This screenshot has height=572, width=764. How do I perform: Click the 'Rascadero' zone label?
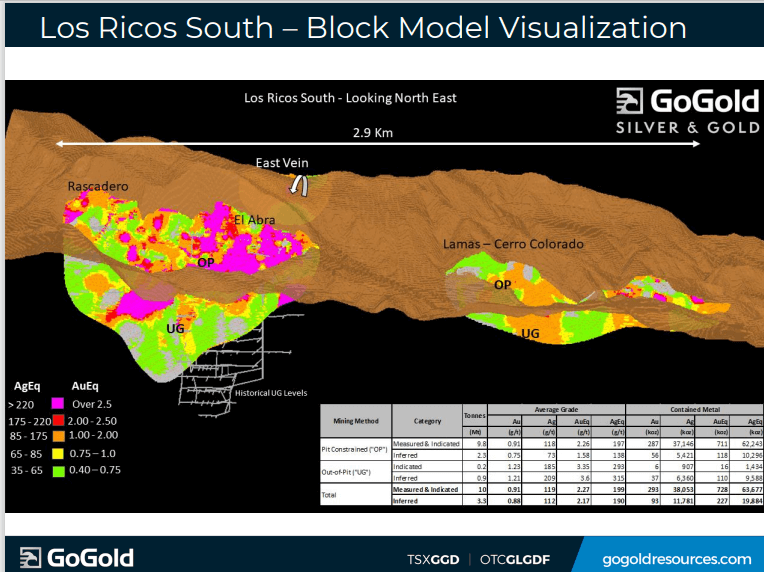pyautogui.click(x=98, y=186)
